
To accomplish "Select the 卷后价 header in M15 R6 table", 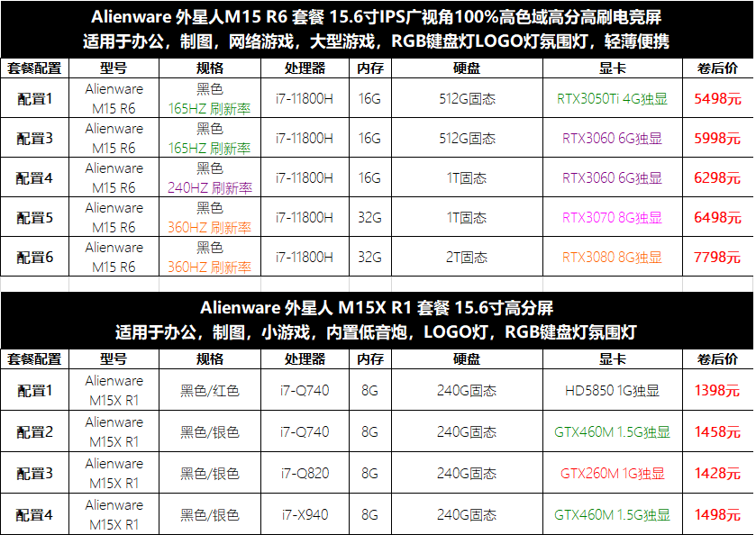I will (717, 68).
